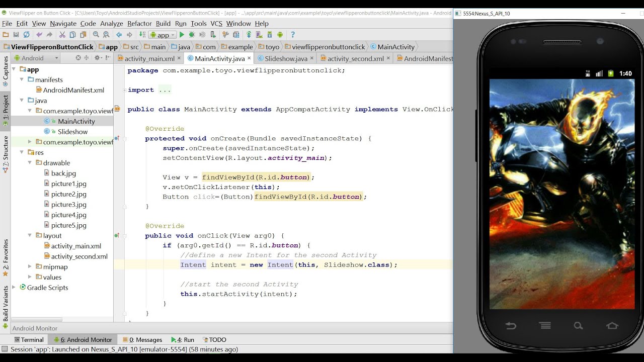Click the 6: Android Monitor button
644x362 pixels.
tap(83, 340)
